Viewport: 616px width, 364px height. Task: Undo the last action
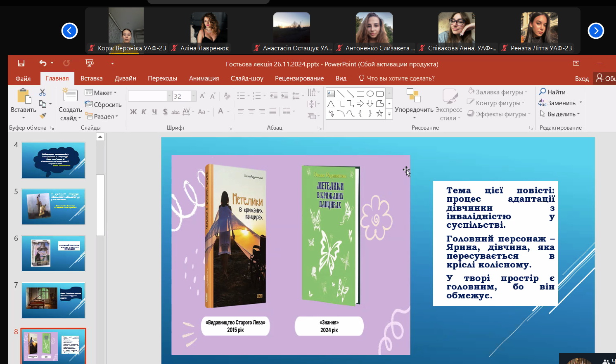tap(43, 63)
